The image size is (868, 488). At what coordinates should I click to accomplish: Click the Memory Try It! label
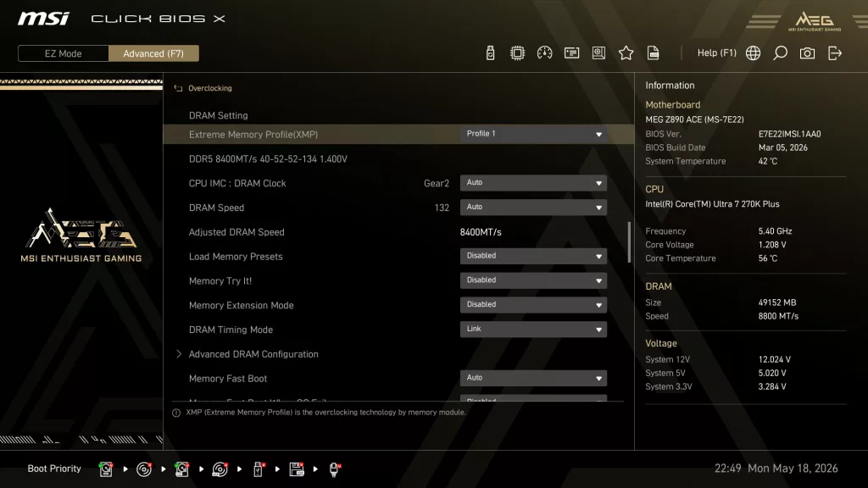coord(220,281)
